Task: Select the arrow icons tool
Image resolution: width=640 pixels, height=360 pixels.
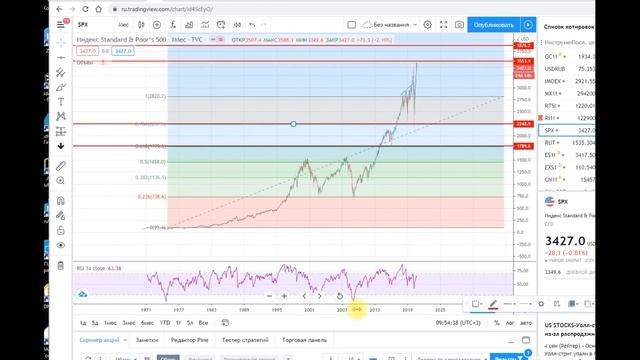Action: 61,146
